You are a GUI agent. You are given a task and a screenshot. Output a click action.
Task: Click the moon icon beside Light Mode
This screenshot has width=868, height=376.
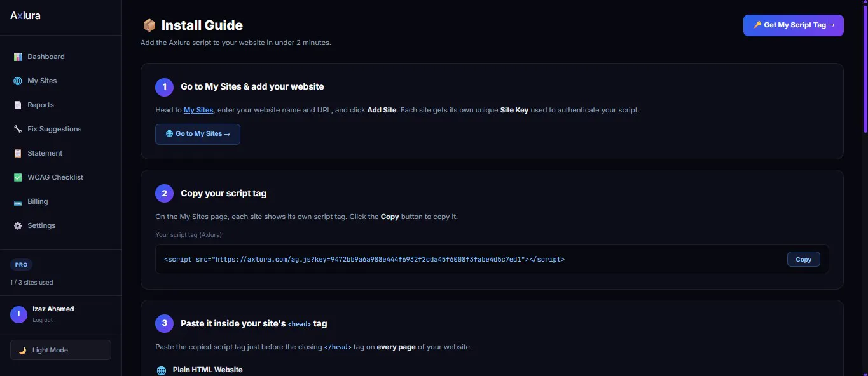click(22, 350)
